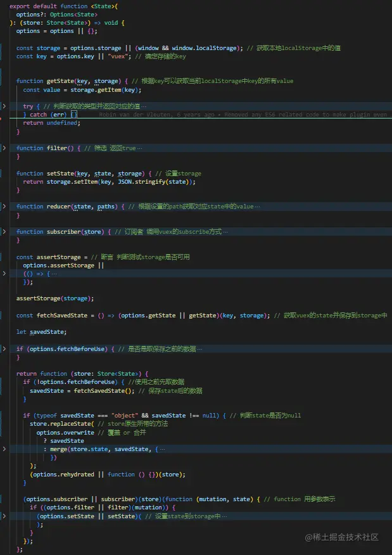
Task: Click '(mutation, state)' parameter list
Action: click(225, 499)
